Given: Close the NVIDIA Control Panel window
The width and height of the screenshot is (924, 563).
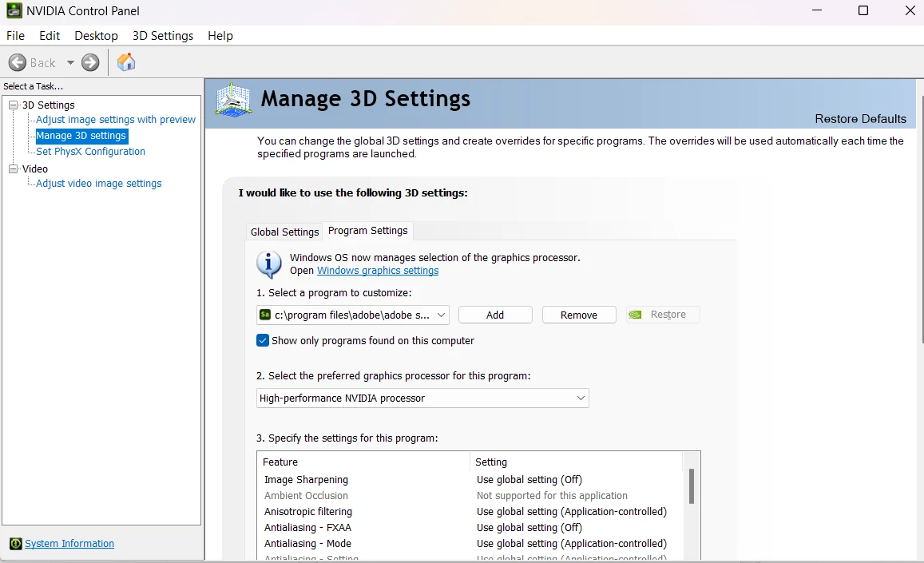Looking at the screenshot, I should point(910,10).
